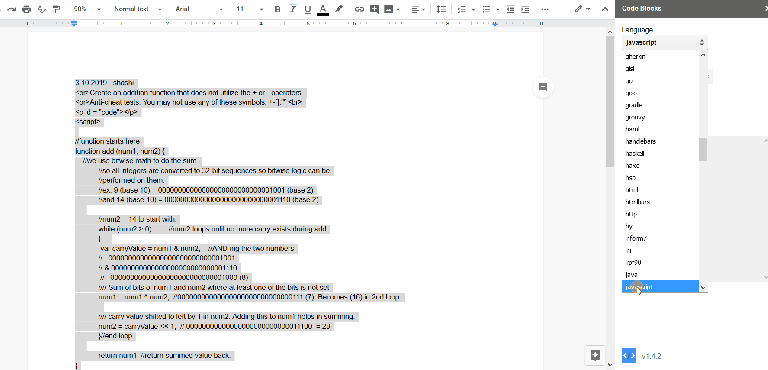The image size is (768, 370).
Task: Open the zoom level dropdown
Action: coord(87,9)
